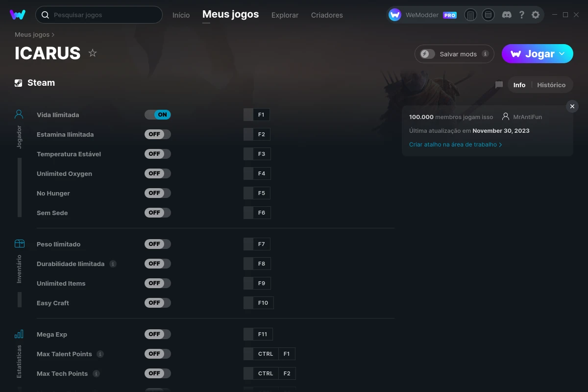Change the F10 hotkey for Easy Craft
Image resolution: width=588 pixels, height=392 pixels.
(x=259, y=303)
